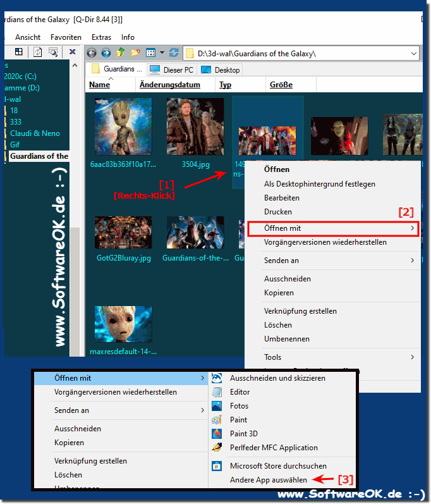Select the Claudi & Neno folder
The width and height of the screenshot is (431, 504).
[35, 133]
